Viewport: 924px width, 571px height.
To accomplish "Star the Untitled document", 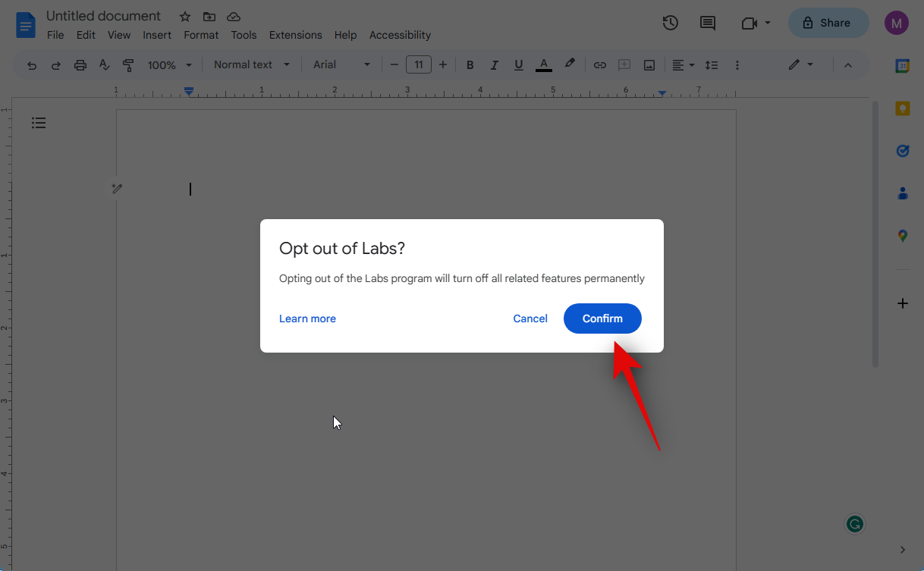I will [x=184, y=17].
